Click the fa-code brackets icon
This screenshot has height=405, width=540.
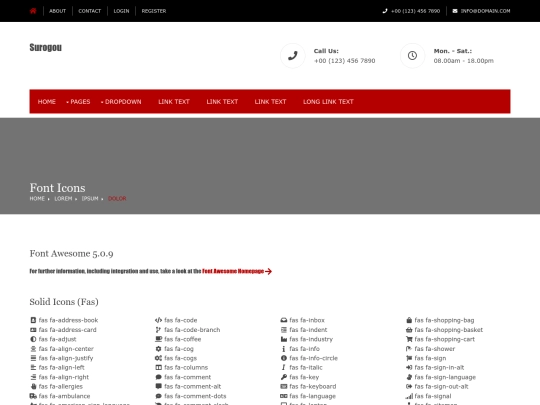click(158, 320)
